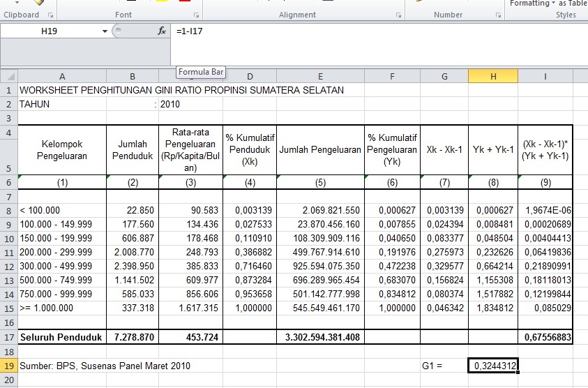Click the year value 2010 cell
Image resolution: width=588 pixels, height=388 pixels.
(x=190, y=104)
